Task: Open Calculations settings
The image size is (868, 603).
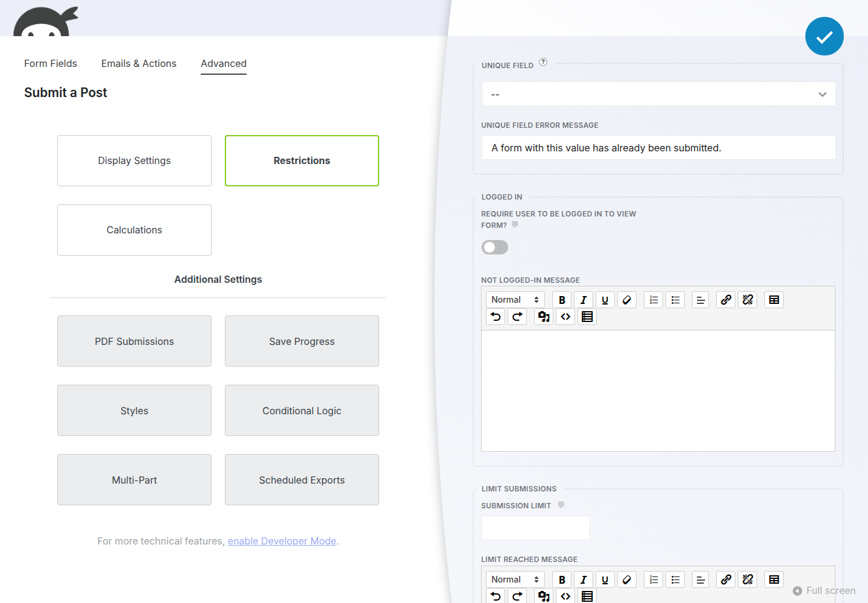Action: click(134, 230)
